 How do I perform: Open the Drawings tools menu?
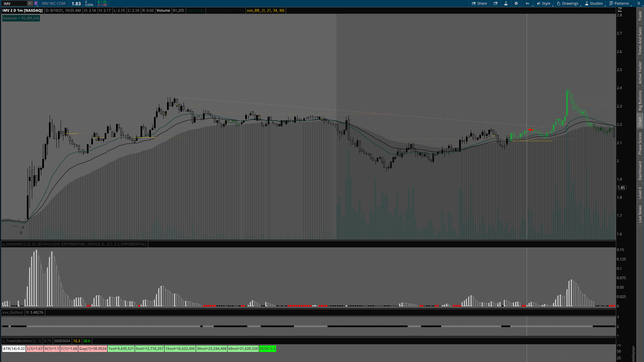point(568,3)
